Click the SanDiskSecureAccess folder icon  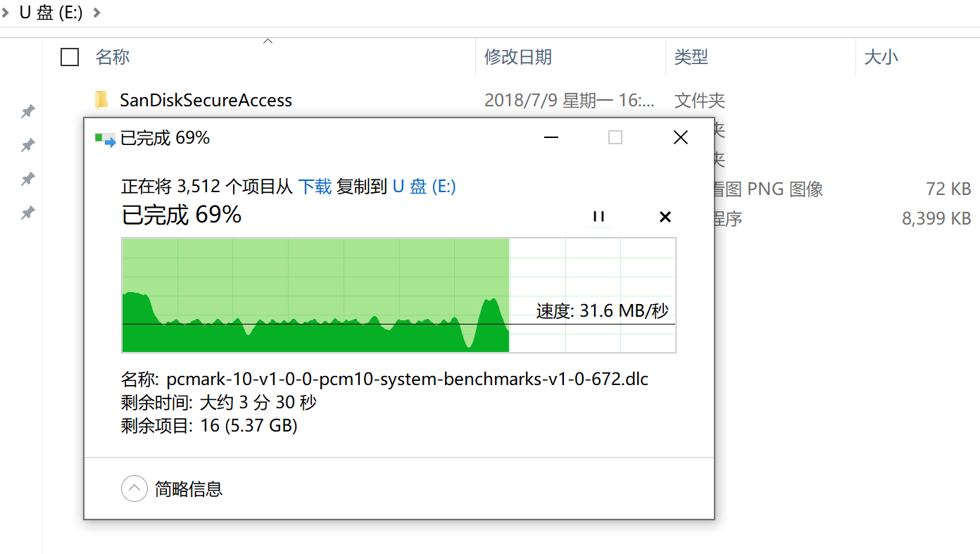[x=102, y=100]
